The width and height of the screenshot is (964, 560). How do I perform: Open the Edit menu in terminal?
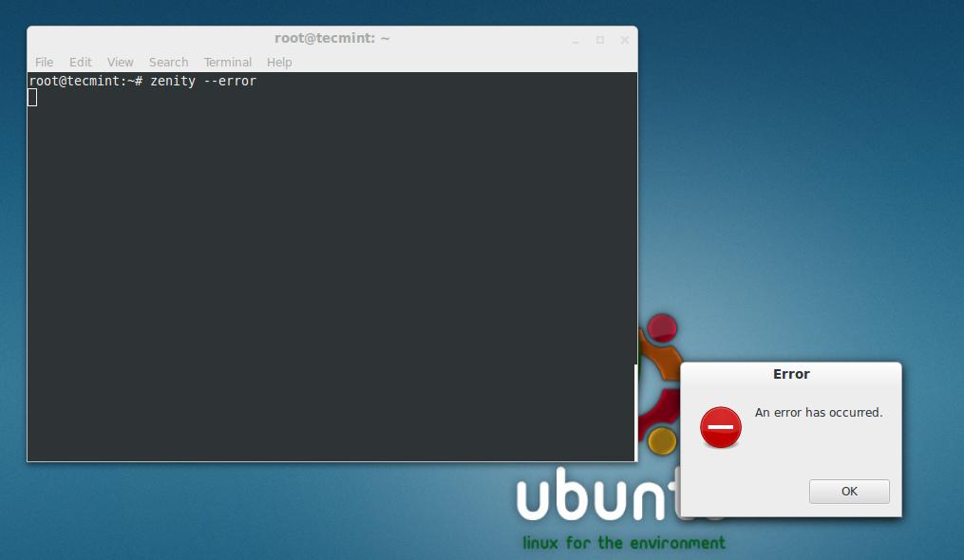tap(80, 62)
